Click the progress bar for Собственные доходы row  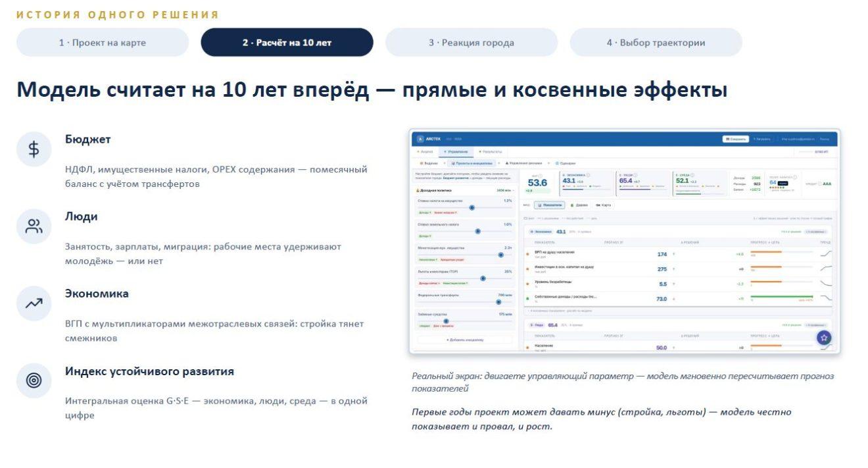tap(782, 297)
